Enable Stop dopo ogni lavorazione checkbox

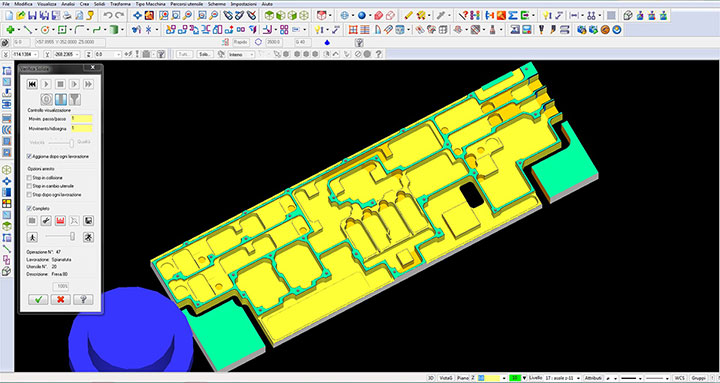[29, 195]
